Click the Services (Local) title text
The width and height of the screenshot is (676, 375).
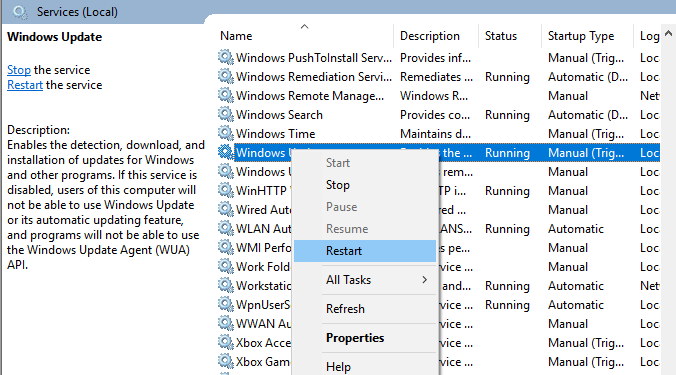pyautogui.click(x=77, y=12)
